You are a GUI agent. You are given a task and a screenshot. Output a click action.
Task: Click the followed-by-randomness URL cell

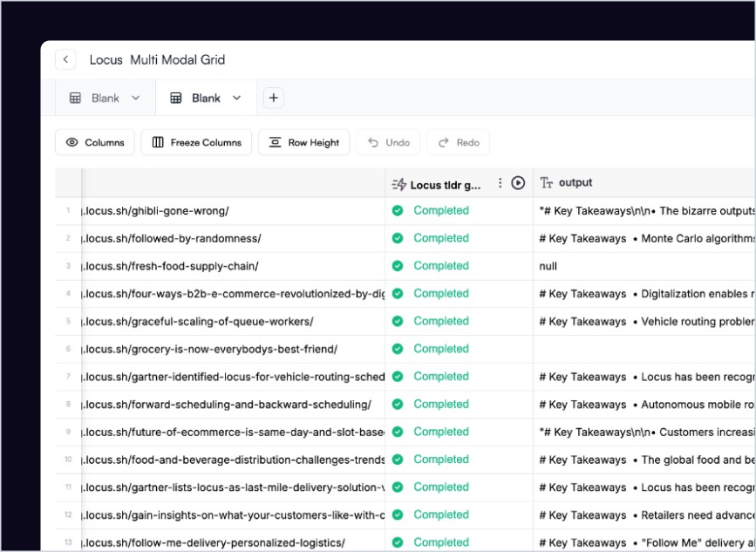pos(234,238)
